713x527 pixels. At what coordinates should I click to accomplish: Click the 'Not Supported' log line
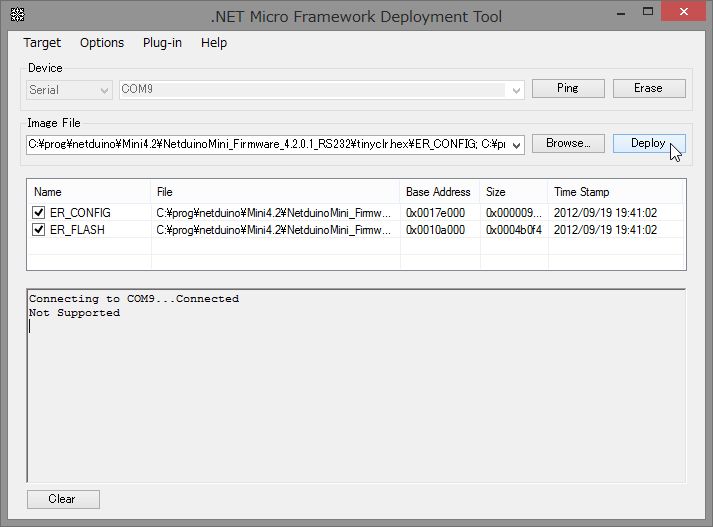(74, 313)
